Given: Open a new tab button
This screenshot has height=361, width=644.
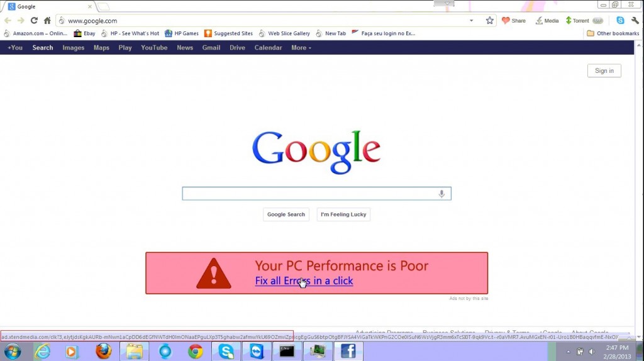Looking at the screenshot, I should pos(103,6).
